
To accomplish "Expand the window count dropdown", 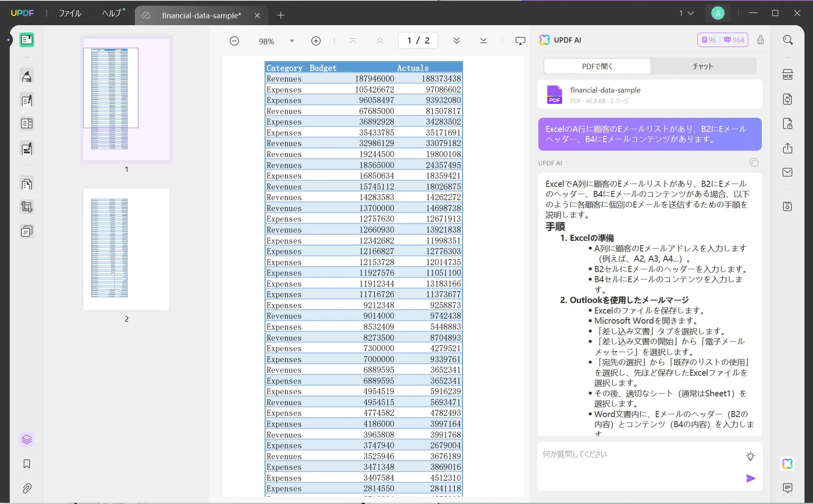I will [x=686, y=13].
